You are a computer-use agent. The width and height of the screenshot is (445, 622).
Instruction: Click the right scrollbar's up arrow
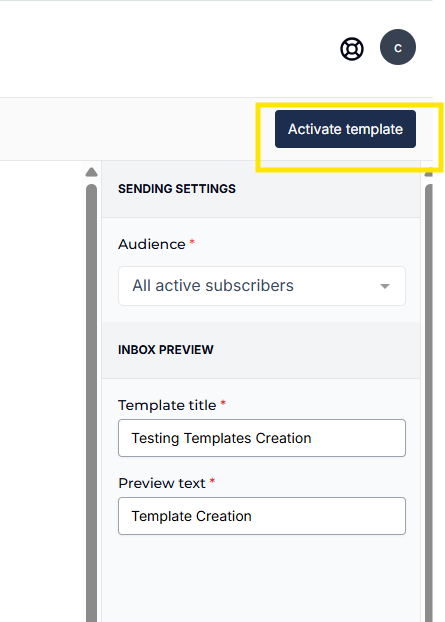pos(429,173)
